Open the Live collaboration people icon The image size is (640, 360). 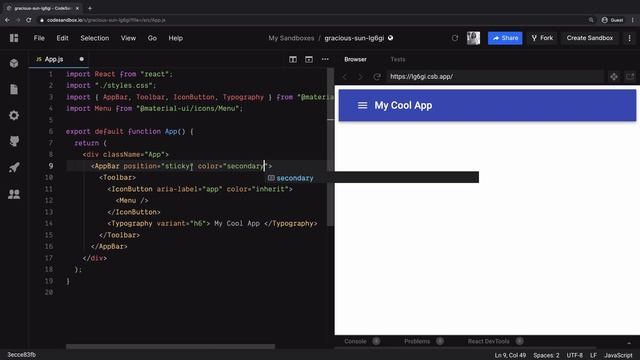(x=14, y=194)
